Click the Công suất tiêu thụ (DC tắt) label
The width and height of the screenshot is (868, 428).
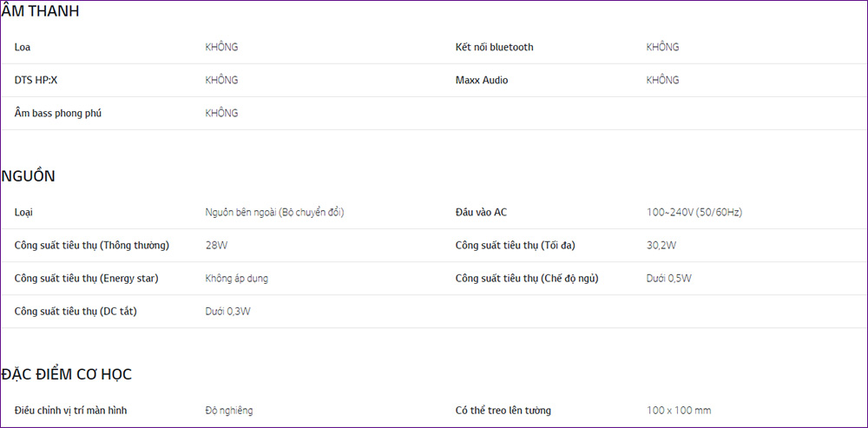coord(76,312)
